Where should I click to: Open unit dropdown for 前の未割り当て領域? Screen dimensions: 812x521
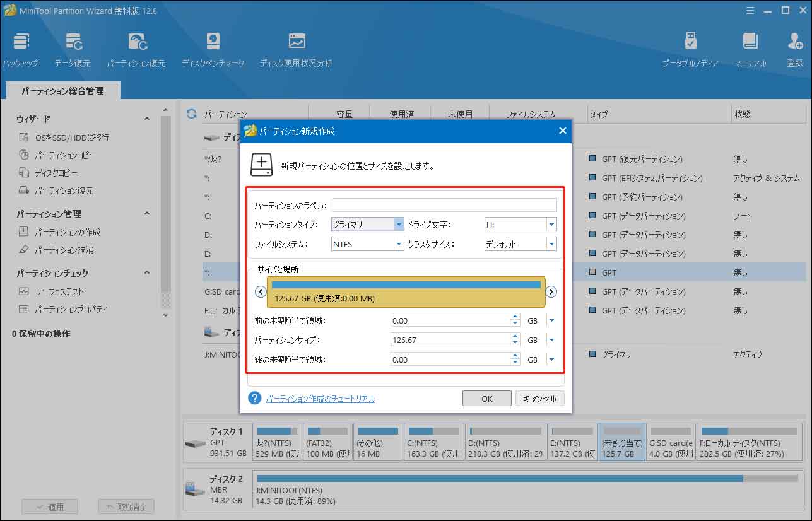pos(552,320)
